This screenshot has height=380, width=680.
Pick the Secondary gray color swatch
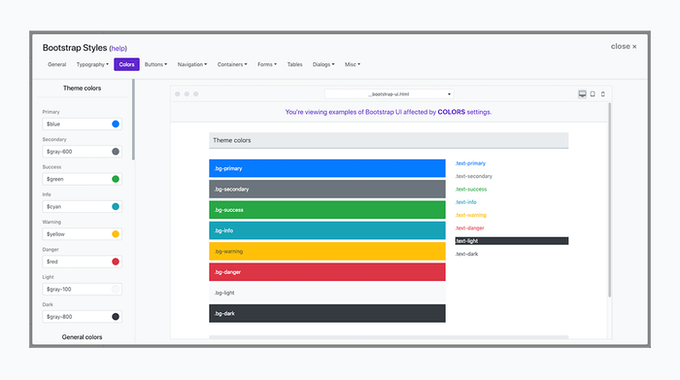[115, 151]
